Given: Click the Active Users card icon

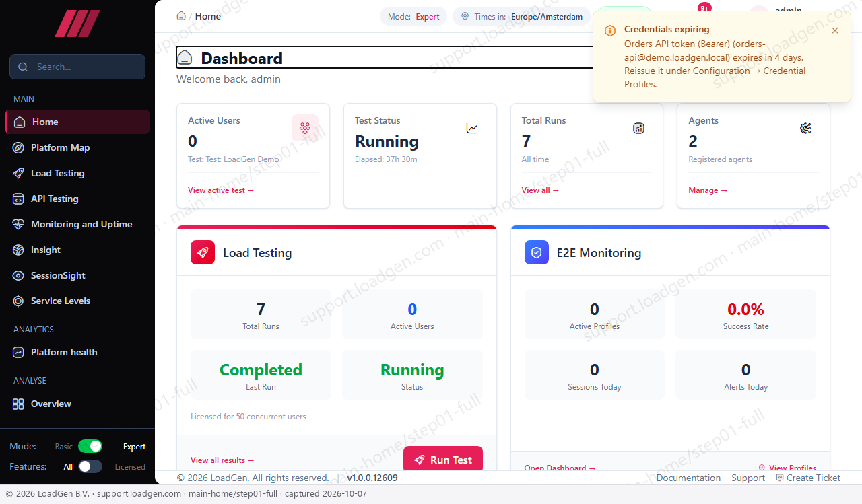Looking at the screenshot, I should [x=305, y=128].
